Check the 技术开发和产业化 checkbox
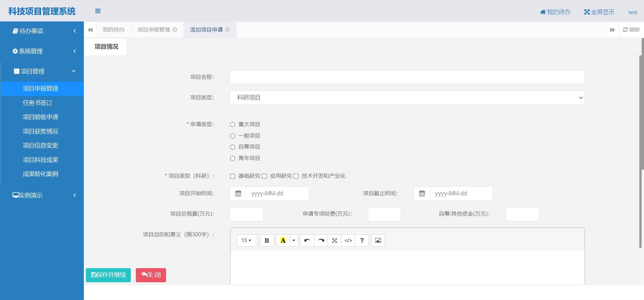Screen dimensions: 644x300 (296, 176)
